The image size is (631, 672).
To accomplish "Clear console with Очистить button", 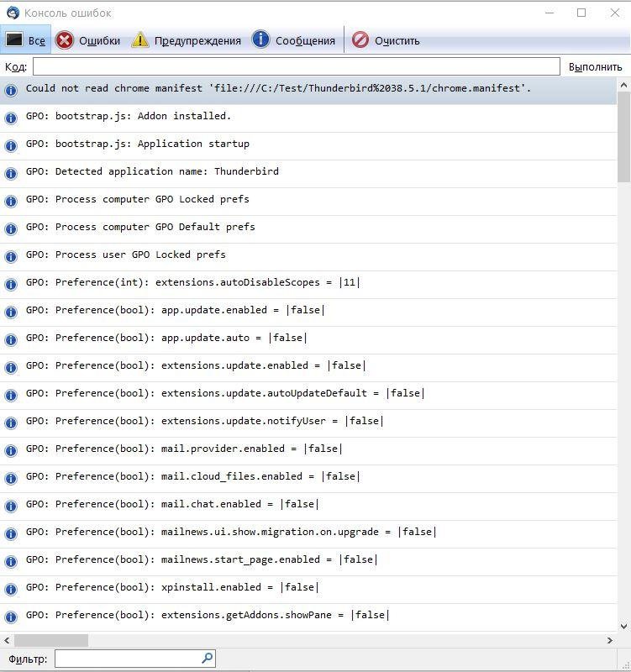I will coord(386,40).
